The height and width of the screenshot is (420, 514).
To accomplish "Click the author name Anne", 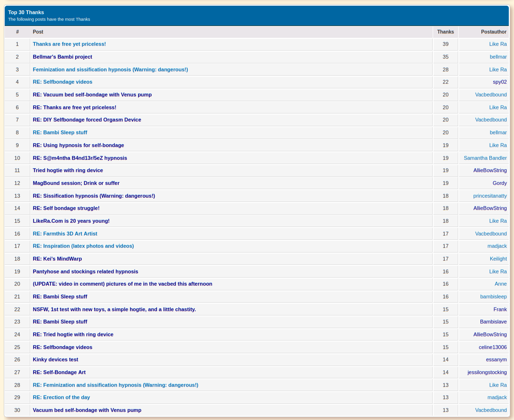I will point(500,284).
